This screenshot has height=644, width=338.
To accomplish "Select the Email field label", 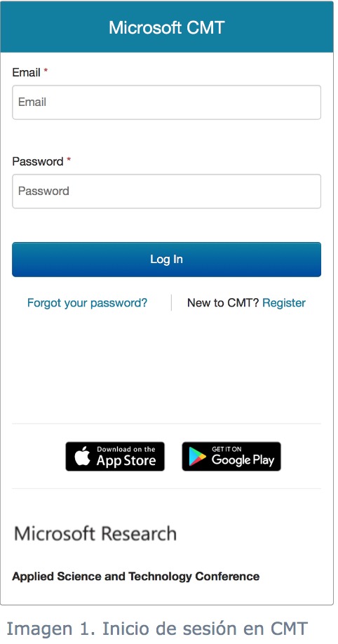I will coord(26,73).
